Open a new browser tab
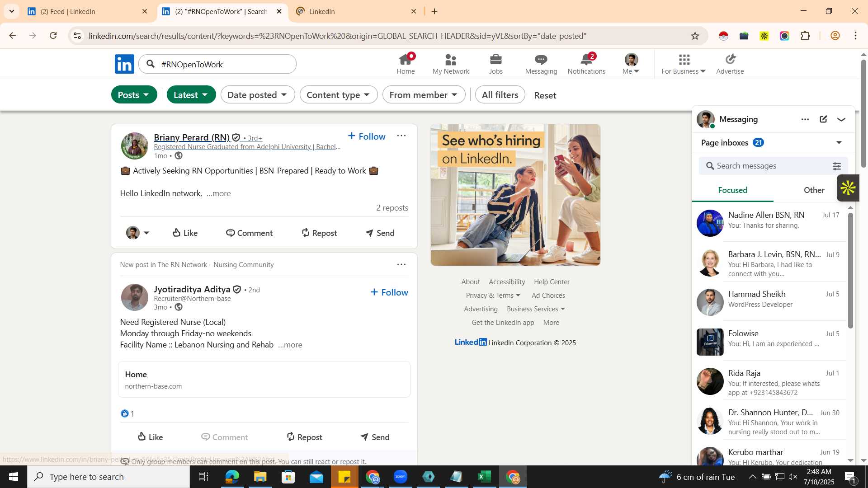Viewport: 868px width, 488px height. [434, 11]
